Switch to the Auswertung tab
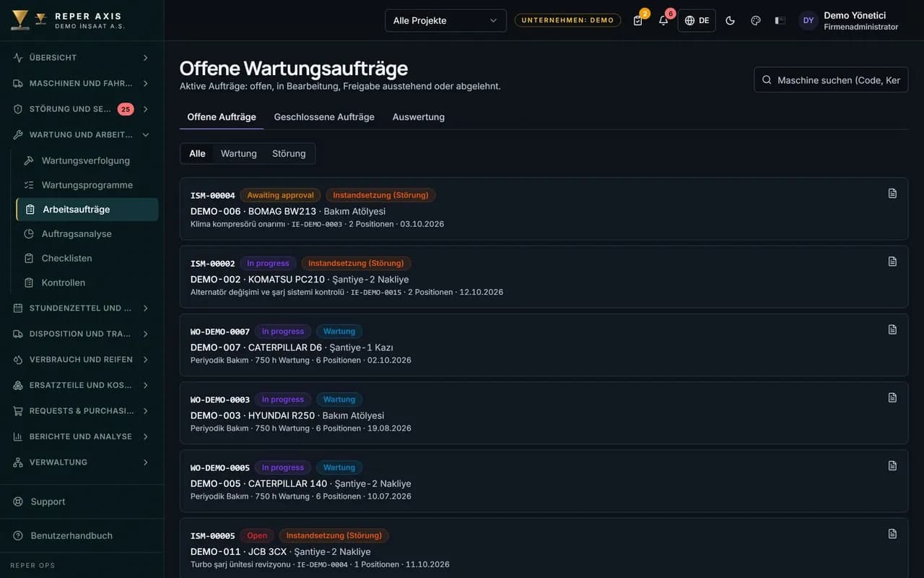Image resolution: width=924 pixels, height=578 pixels. pyautogui.click(x=419, y=117)
